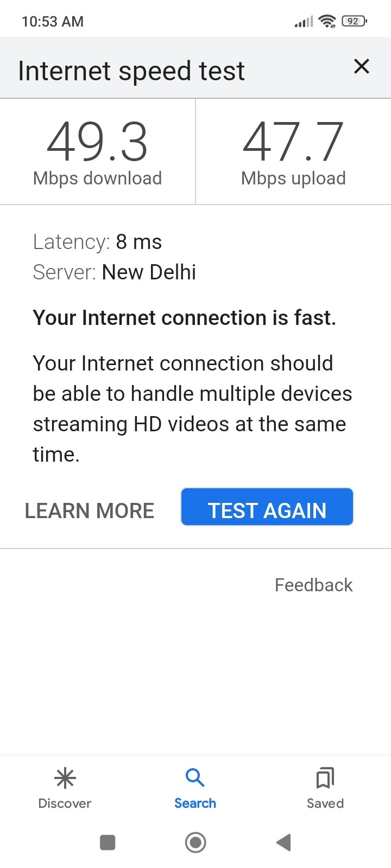Open the LEARN MORE link

(90, 511)
